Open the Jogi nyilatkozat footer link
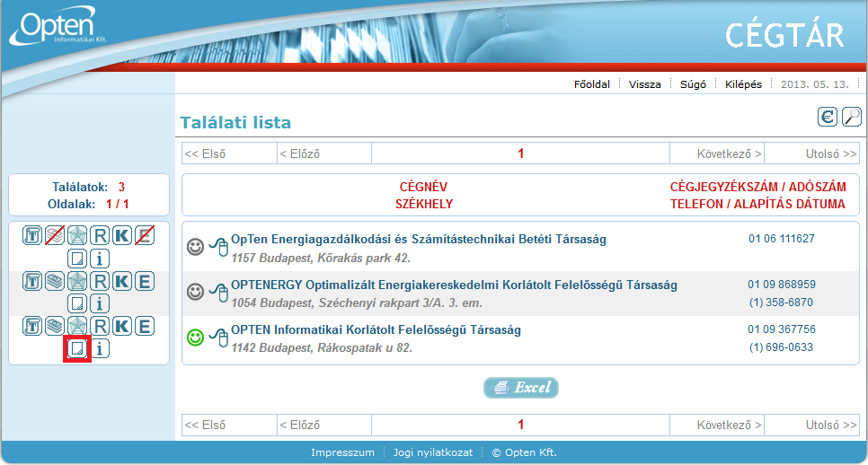 (x=433, y=452)
